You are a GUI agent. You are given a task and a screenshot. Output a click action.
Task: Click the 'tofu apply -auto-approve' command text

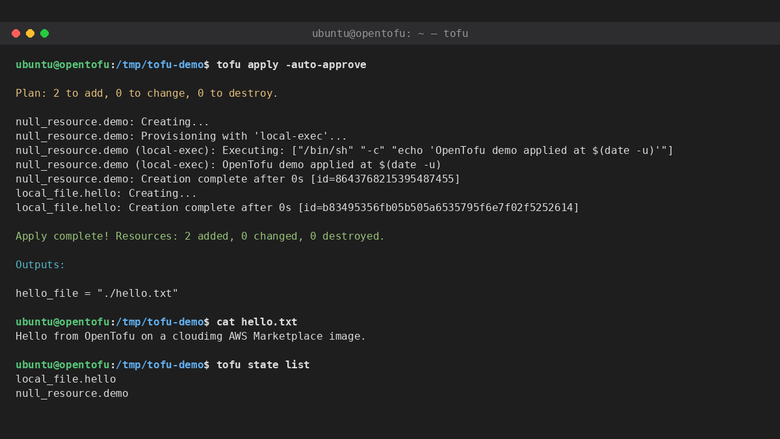pos(291,65)
